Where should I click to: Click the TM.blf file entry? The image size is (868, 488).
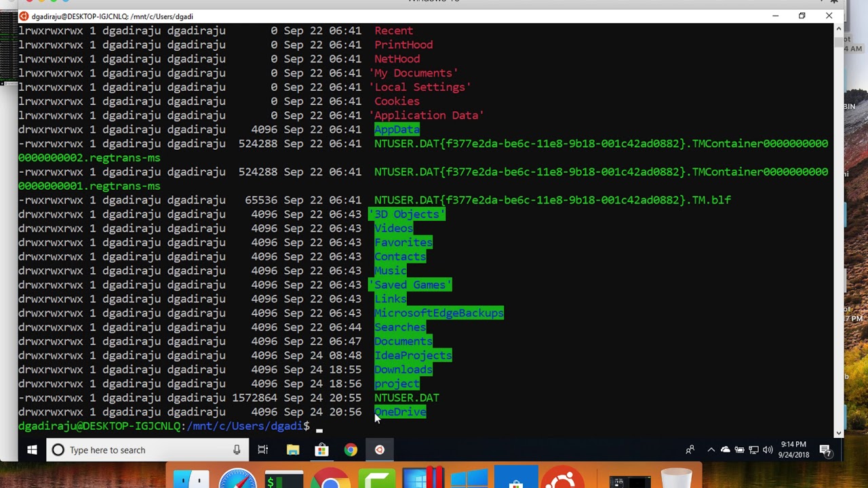553,200
